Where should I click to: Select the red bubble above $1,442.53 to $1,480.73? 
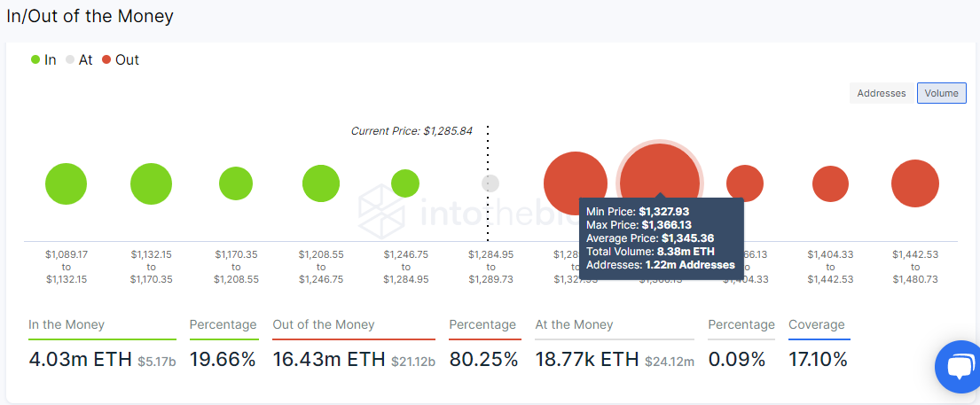[915, 183]
